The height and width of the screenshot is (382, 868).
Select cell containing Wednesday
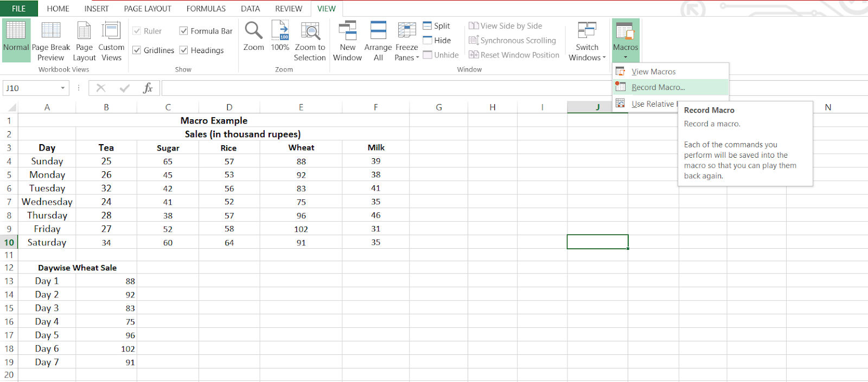(47, 202)
